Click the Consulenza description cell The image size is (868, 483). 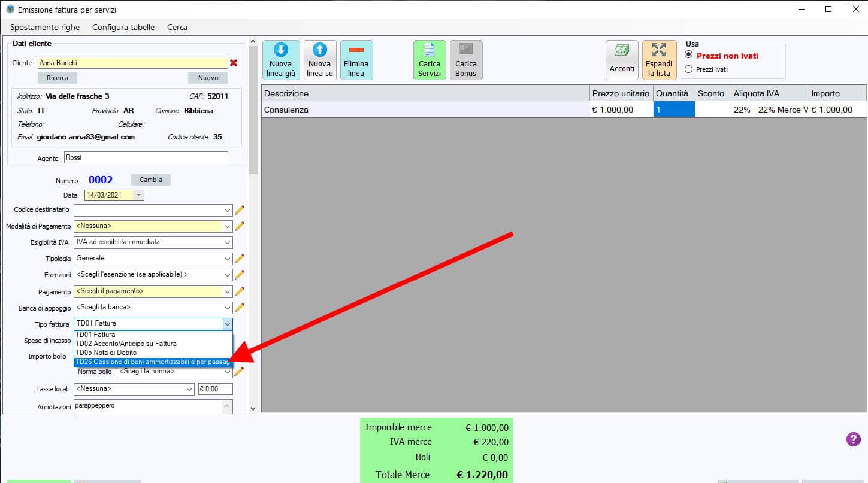coord(425,110)
